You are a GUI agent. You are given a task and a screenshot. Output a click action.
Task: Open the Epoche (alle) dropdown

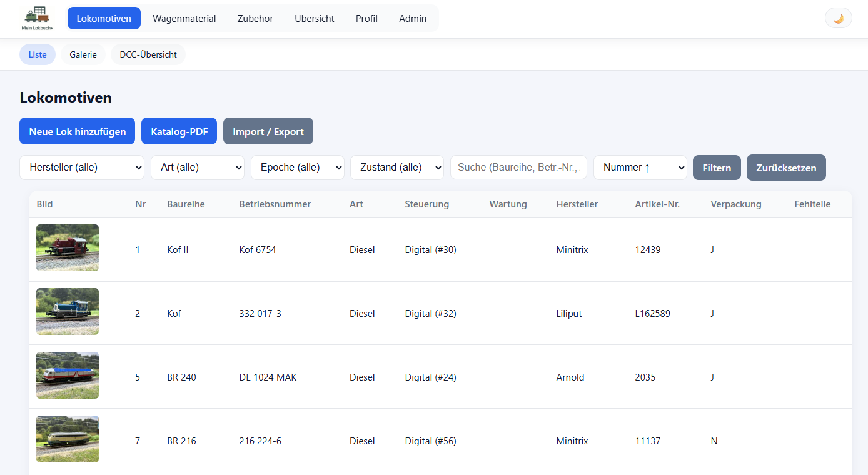(298, 167)
